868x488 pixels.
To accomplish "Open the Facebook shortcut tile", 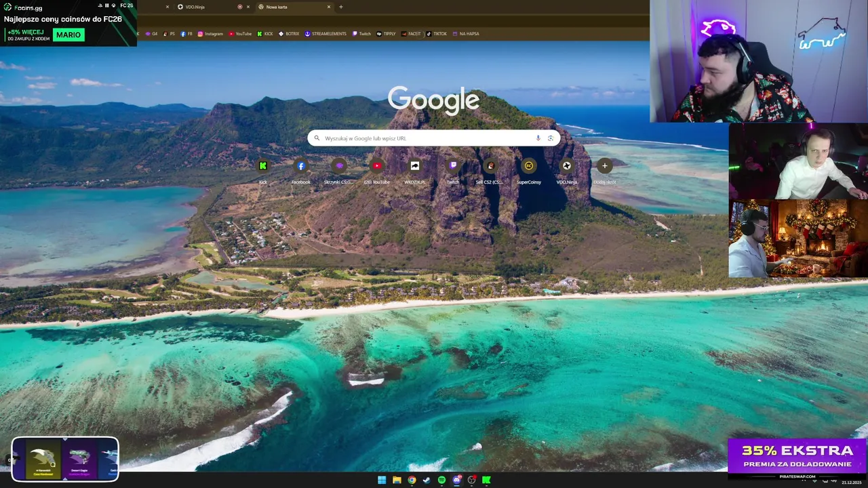I will 301,170.
